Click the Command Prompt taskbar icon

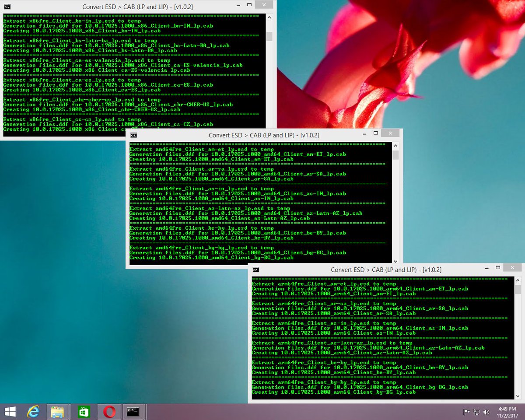pyautogui.click(x=133, y=412)
